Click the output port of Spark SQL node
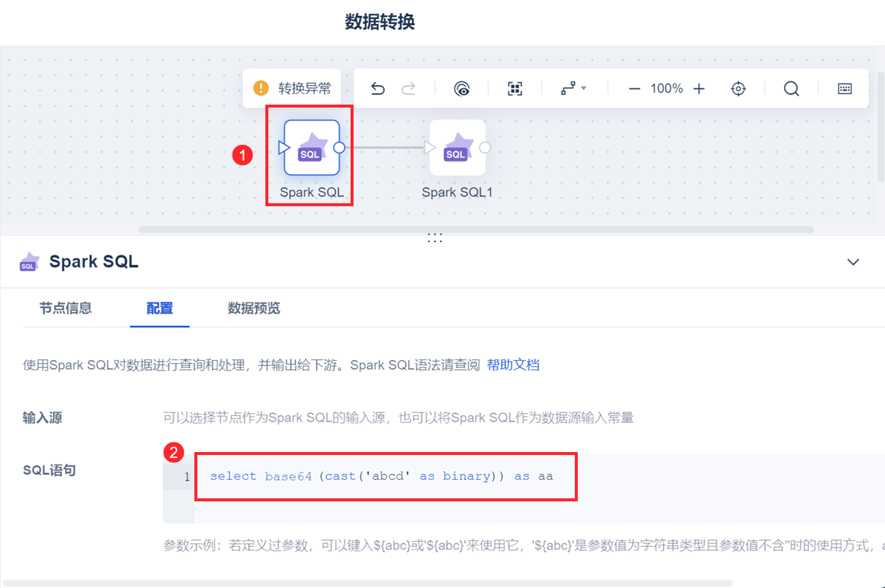Screen dimensions: 885x588 339,147
